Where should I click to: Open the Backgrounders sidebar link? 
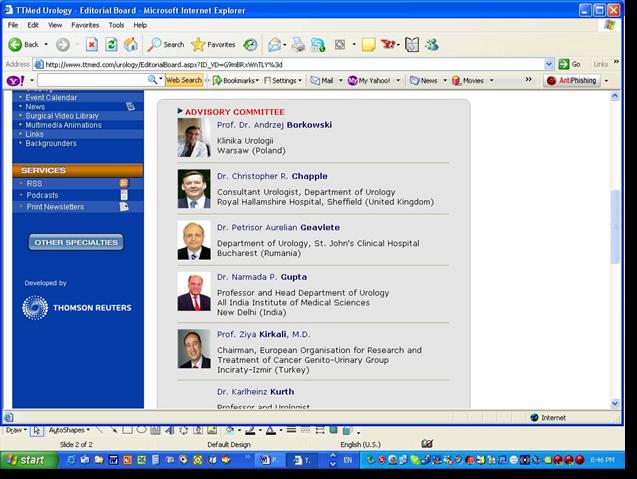click(x=51, y=143)
